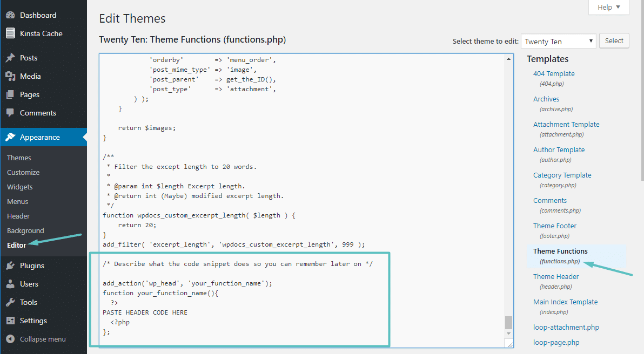Open the Customize menu item
The image size is (644, 354).
(23, 172)
